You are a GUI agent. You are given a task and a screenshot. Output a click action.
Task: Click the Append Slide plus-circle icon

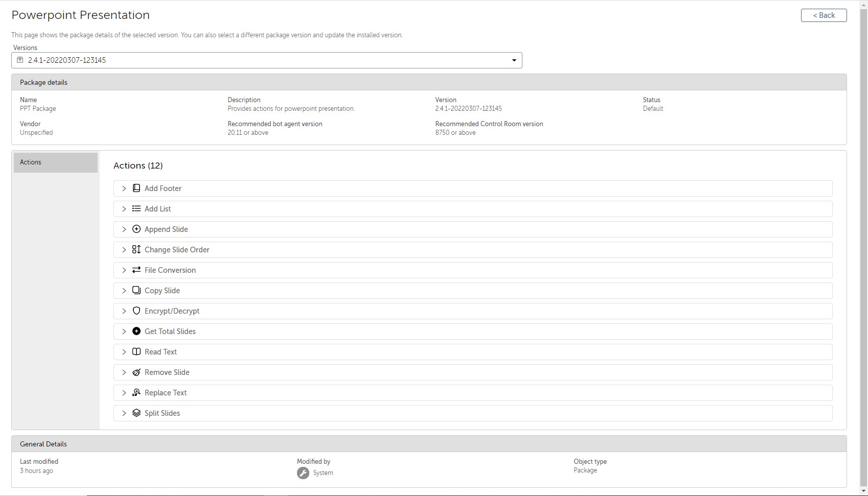click(x=136, y=229)
